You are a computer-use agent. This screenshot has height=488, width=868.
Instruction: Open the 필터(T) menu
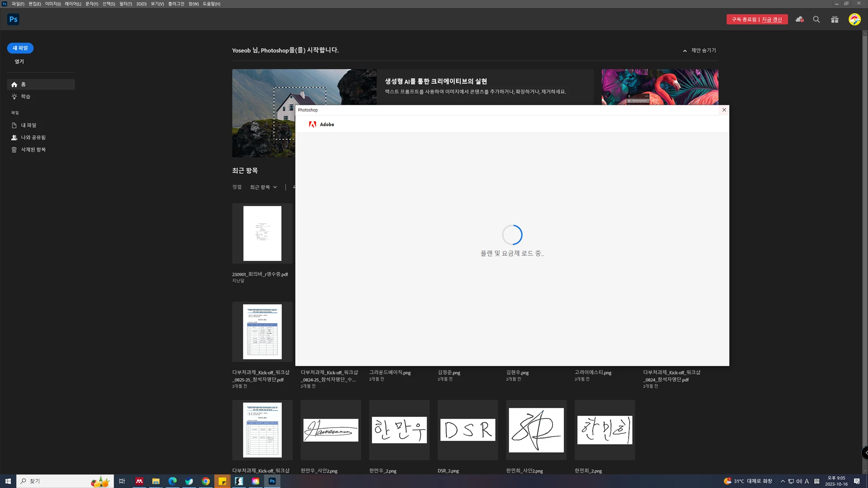point(125,4)
